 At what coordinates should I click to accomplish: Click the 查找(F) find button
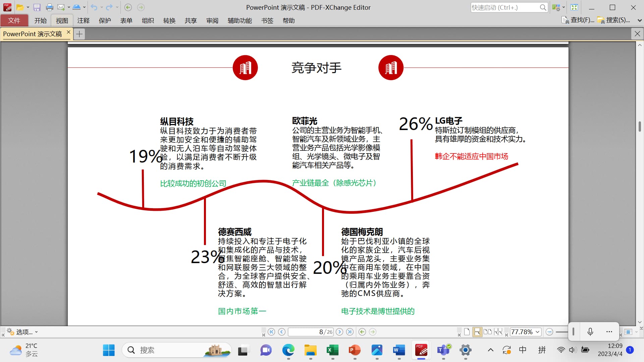pos(578,20)
